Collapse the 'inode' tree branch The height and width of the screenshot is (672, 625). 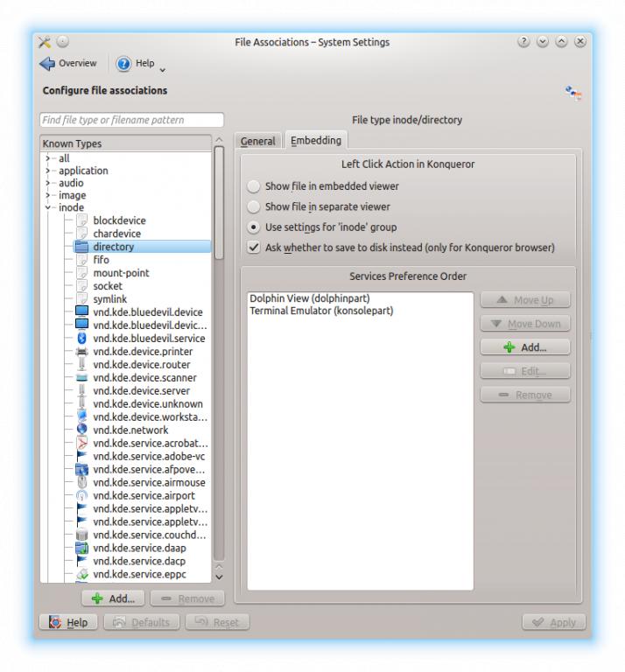tap(47, 208)
